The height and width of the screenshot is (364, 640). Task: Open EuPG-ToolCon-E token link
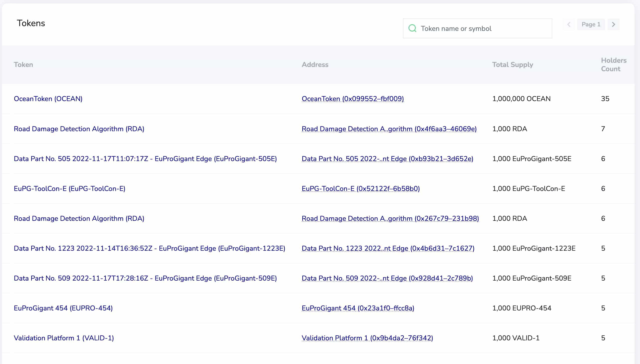pos(69,188)
